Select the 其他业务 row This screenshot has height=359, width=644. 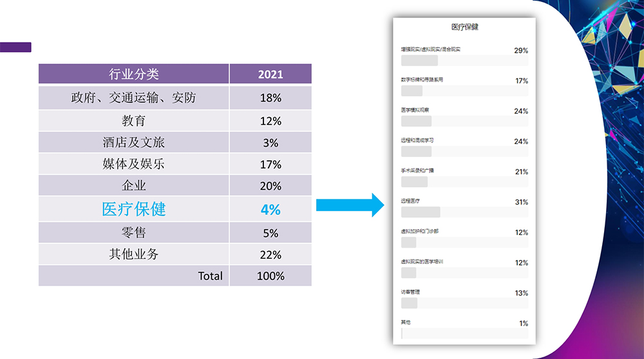(133, 254)
